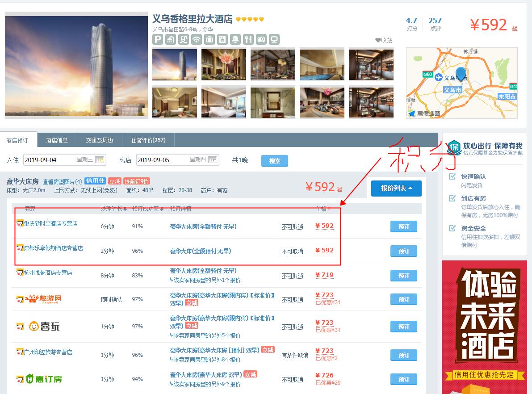Image resolution: width=532 pixels, height=394 pixels.
Task: Click the indoor pool photo thumbnail
Action: click(322, 64)
